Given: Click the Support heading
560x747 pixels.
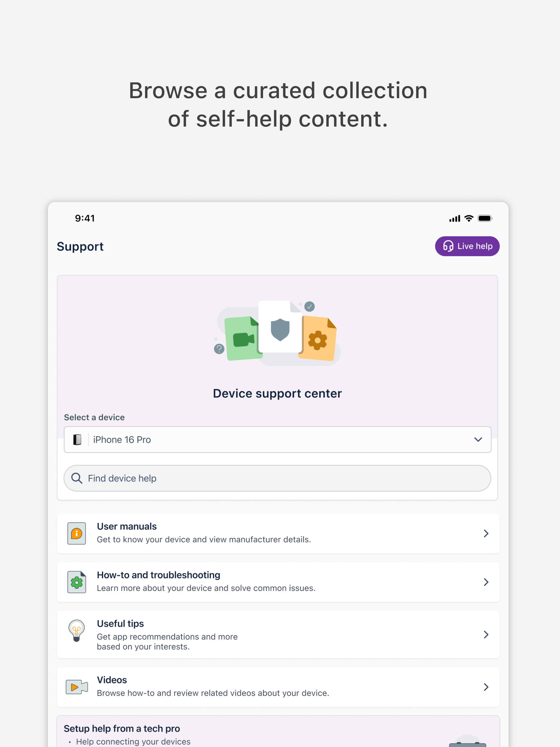Looking at the screenshot, I should [x=80, y=246].
